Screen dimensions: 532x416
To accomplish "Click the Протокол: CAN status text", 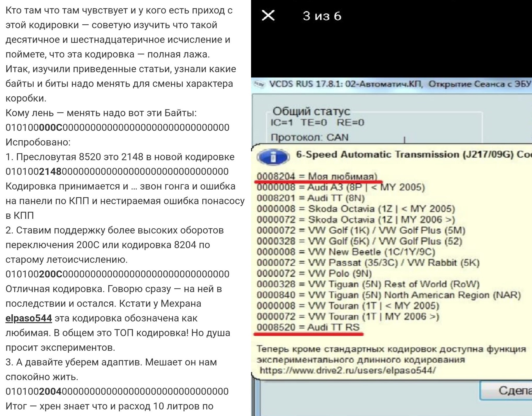I will click(310, 137).
